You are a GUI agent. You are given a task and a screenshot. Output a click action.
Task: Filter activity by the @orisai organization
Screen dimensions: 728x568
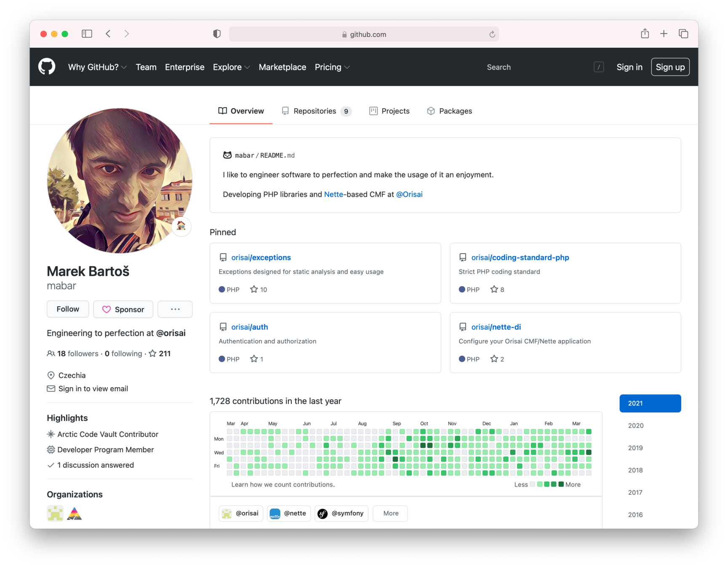(x=241, y=513)
